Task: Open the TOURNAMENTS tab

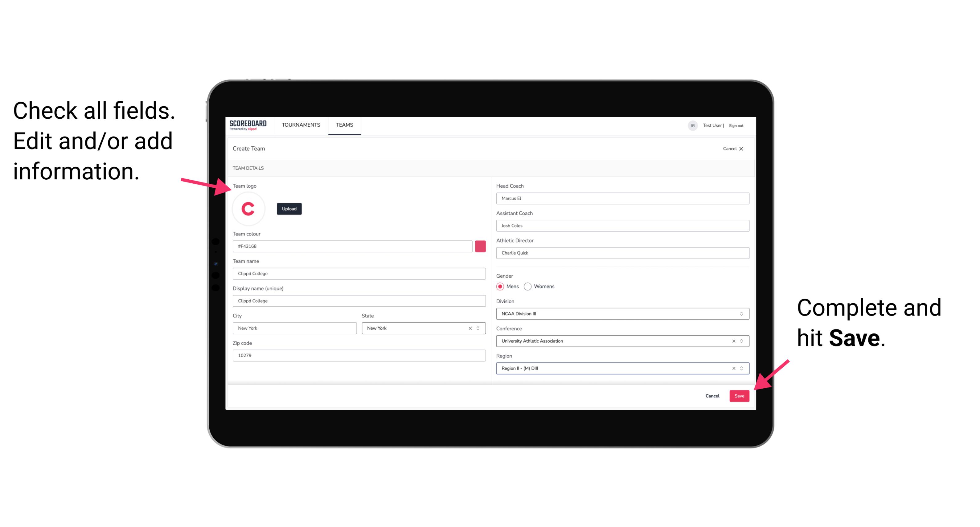Action: tap(301, 125)
